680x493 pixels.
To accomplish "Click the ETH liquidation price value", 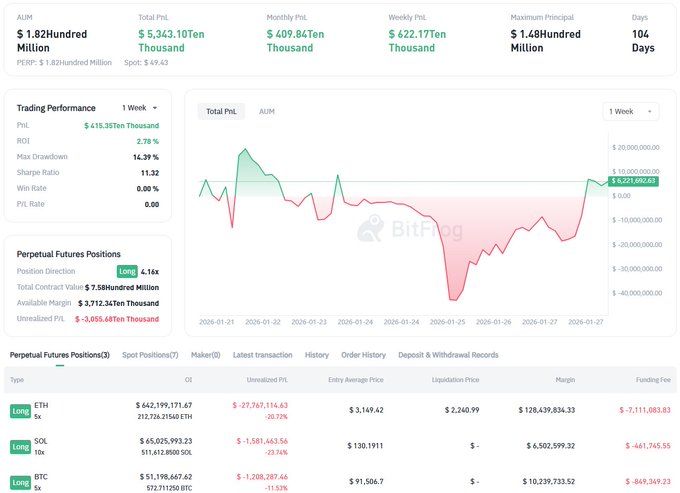I will (x=457, y=410).
